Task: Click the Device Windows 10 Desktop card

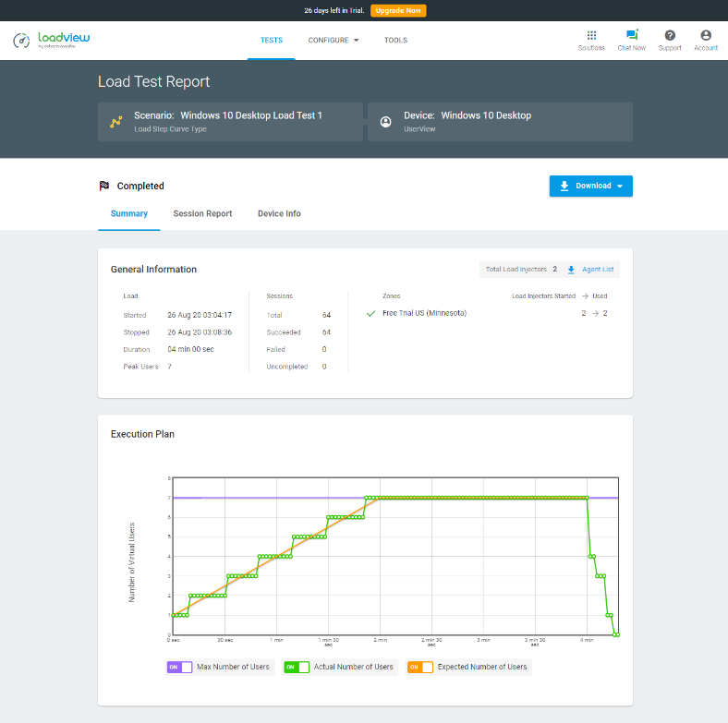Action: 500,122
